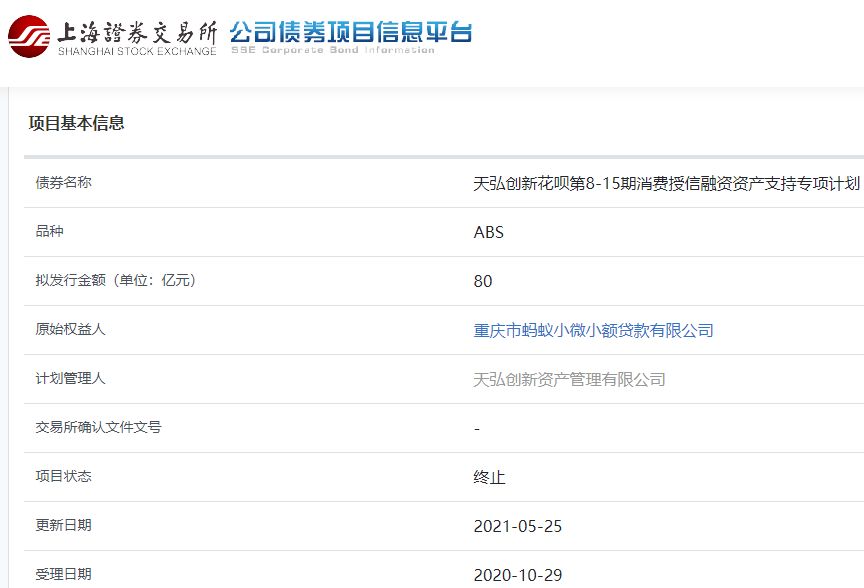Click the 原始权益人 field label

(x=70, y=329)
